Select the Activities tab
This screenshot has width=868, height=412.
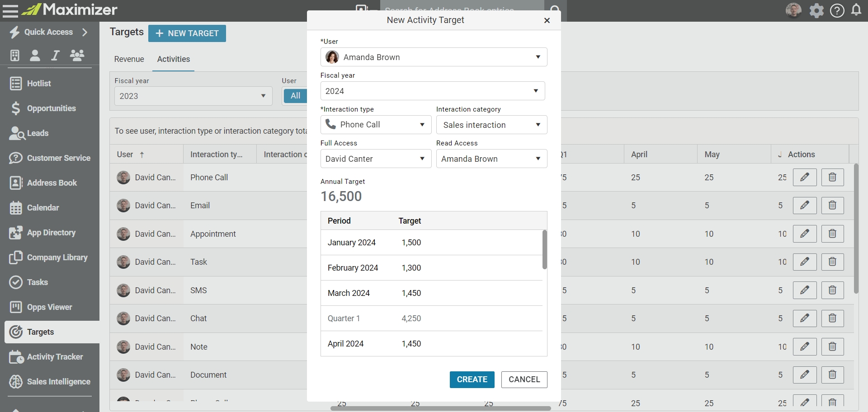[x=173, y=59]
